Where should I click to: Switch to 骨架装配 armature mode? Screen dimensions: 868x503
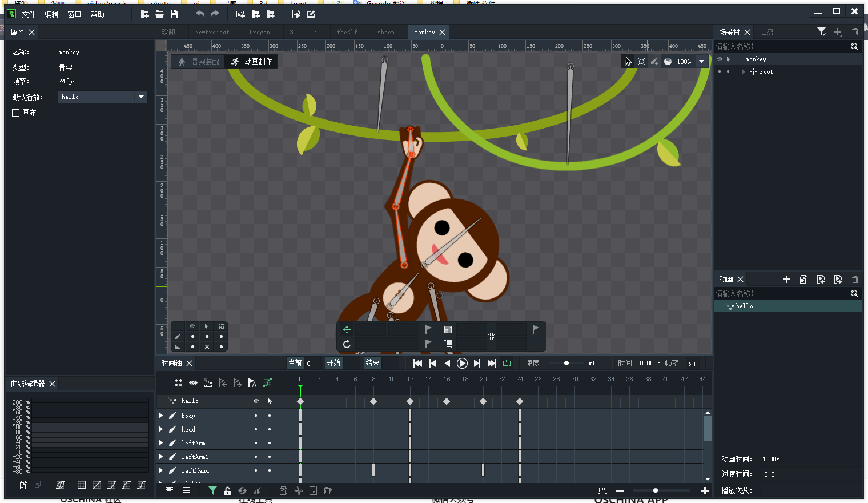[x=199, y=62]
